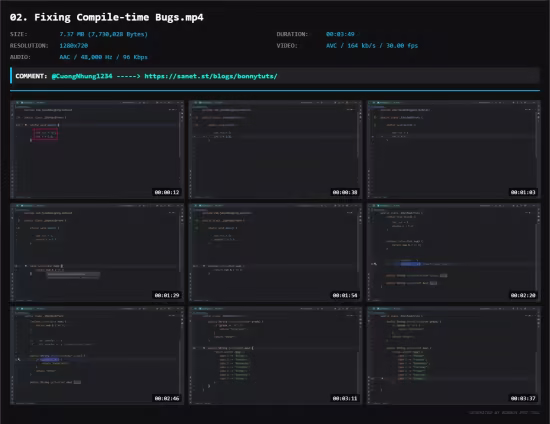Click the SIZE: label

pos(19,34)
